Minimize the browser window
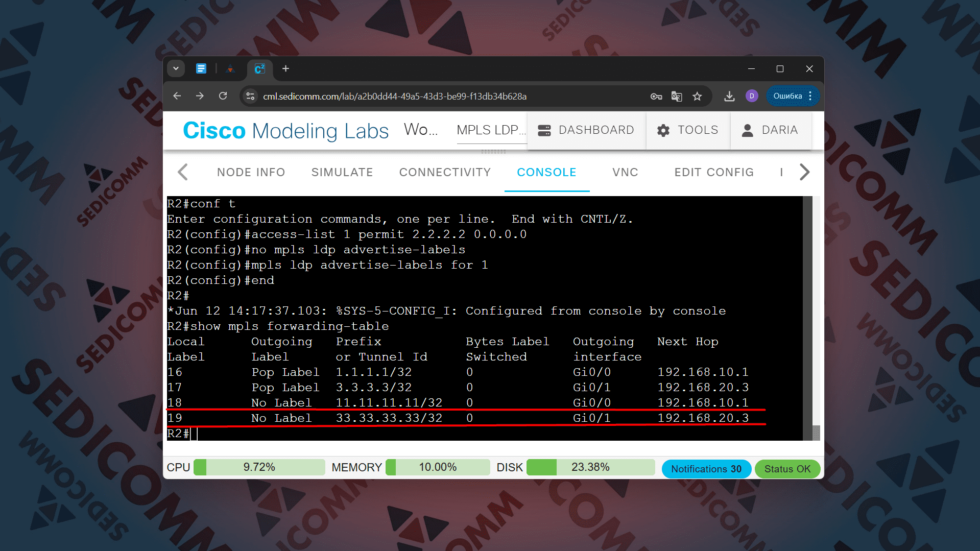 point(751,68)
